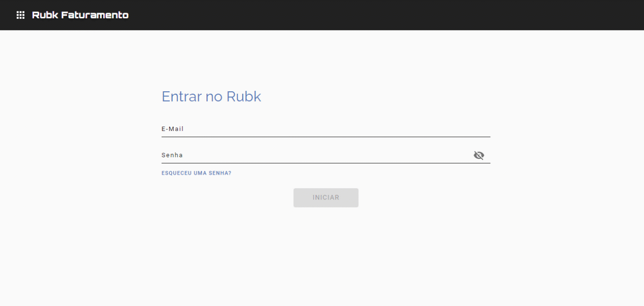Focus the E-Mail input field
This screenshot has width=644, height=306.
[x=326, y=129]
